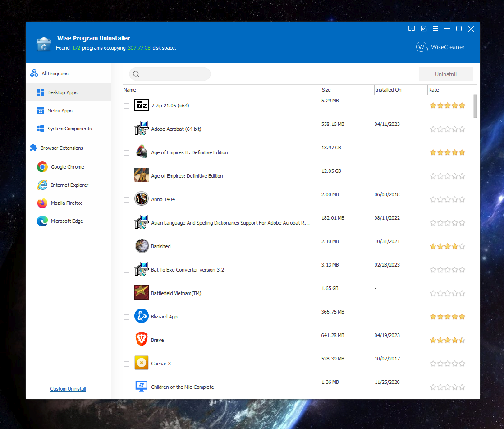Tick the Bat To Exe Converter checkbox

127,270
